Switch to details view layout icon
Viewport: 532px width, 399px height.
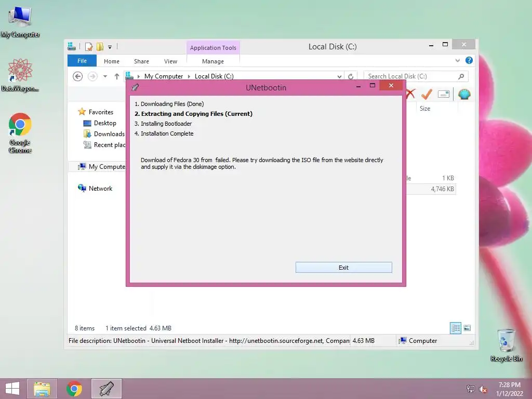455,328
